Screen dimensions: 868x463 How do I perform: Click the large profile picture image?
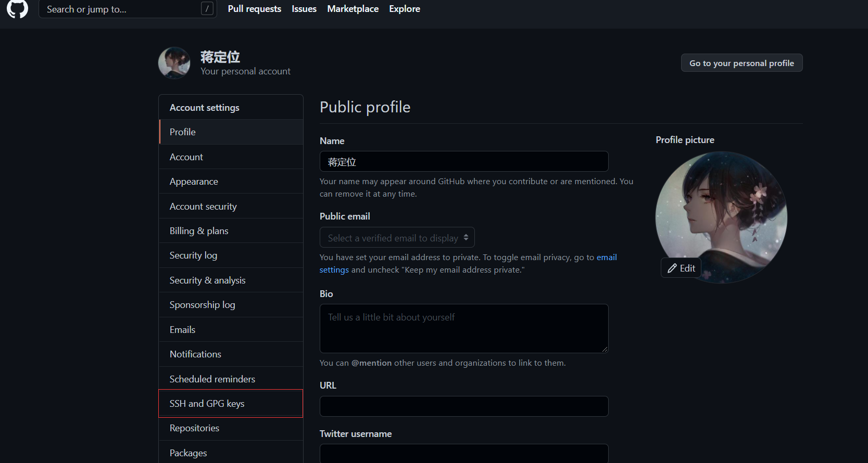click(x=721, y=217)
